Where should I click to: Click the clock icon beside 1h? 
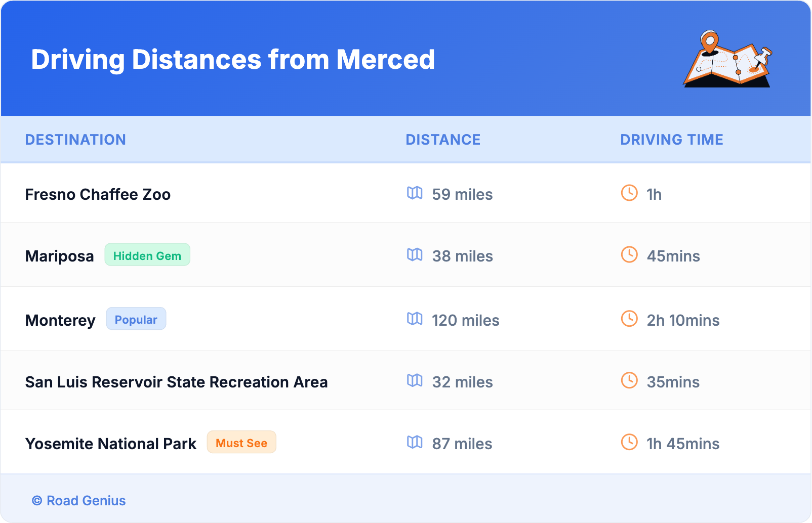[x=629, y=193]
